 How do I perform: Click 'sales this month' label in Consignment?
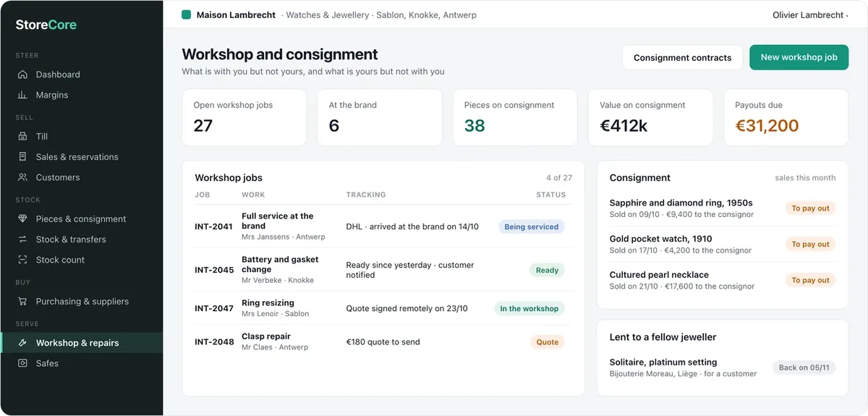(x=805, y=178)
